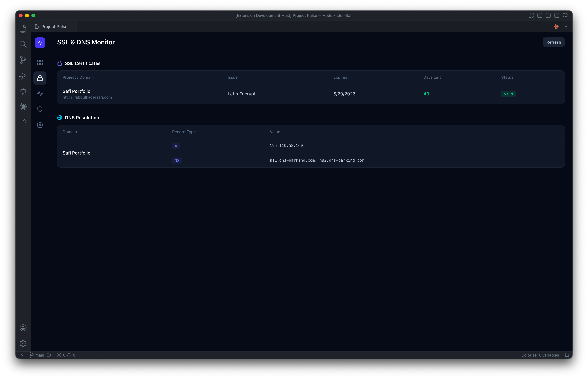
Task: Open the Extensions view
Action: pyautogui.click(x=23, y=123)
